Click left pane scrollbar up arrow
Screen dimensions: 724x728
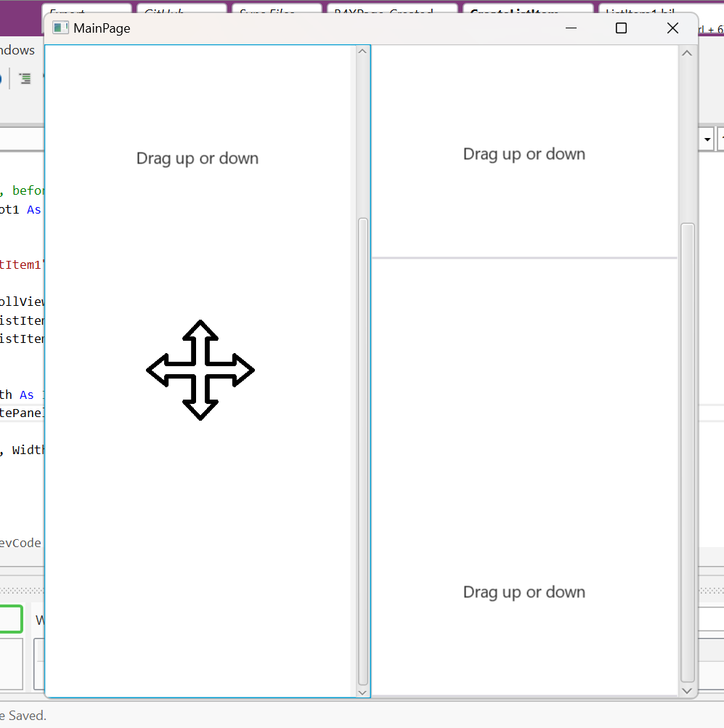362,52
